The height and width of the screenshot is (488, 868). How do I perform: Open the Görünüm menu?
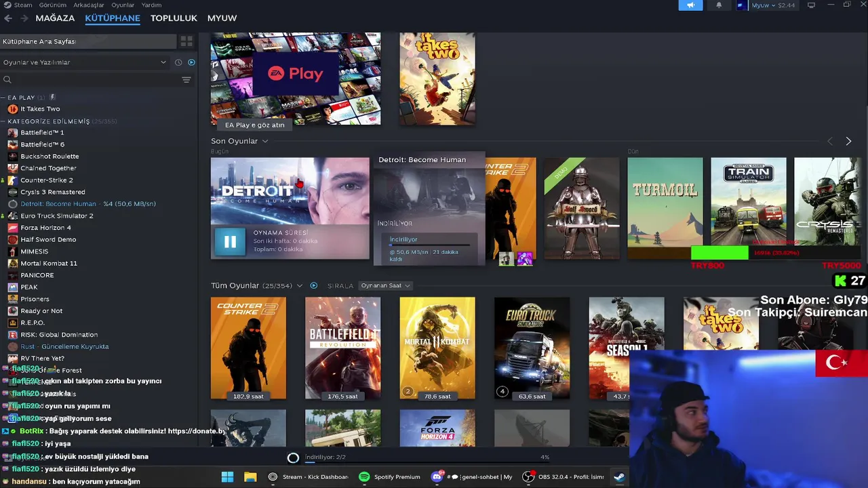53,5
